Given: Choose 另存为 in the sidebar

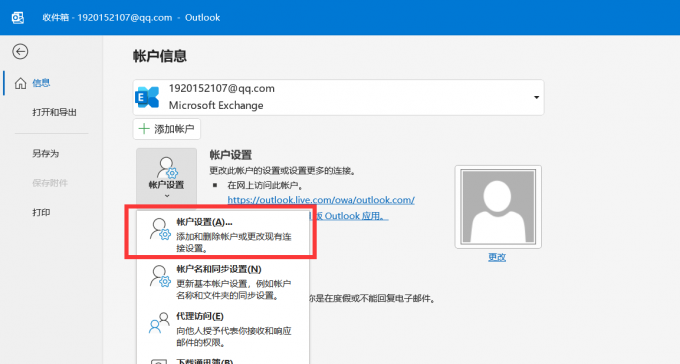Looking at the screenshot, I should click(x=46, y=154).
